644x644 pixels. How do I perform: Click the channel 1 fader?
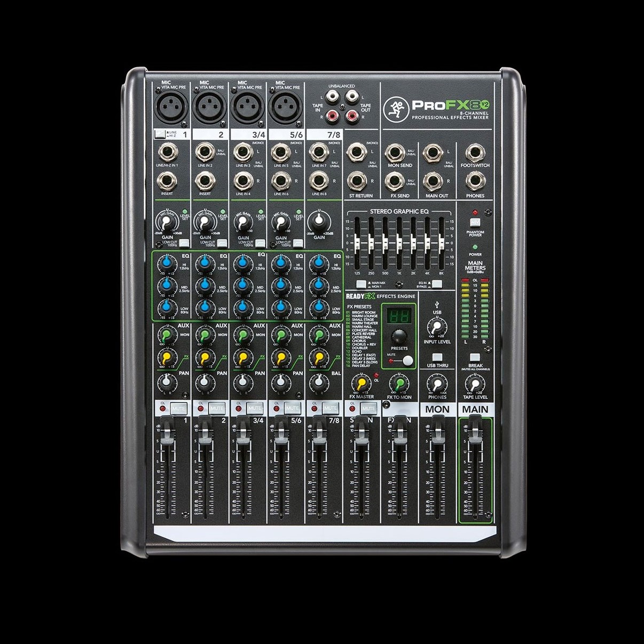point(167,430)
